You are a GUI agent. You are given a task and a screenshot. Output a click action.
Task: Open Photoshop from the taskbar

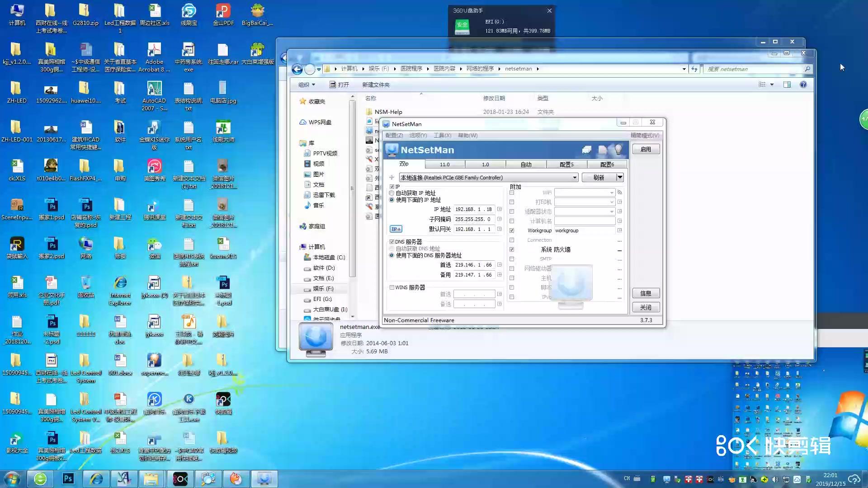(x=68, y=479)
